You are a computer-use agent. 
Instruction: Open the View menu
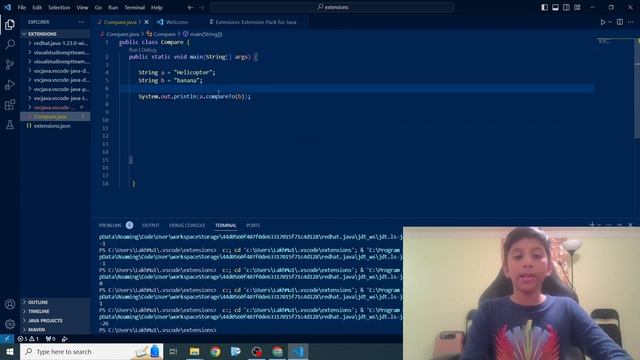[x=82, y=7]
